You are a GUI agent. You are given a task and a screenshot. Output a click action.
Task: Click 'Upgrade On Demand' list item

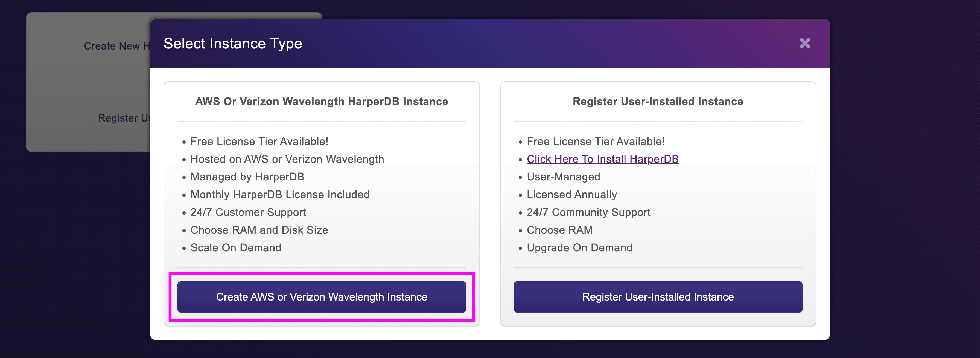point(579,247)
